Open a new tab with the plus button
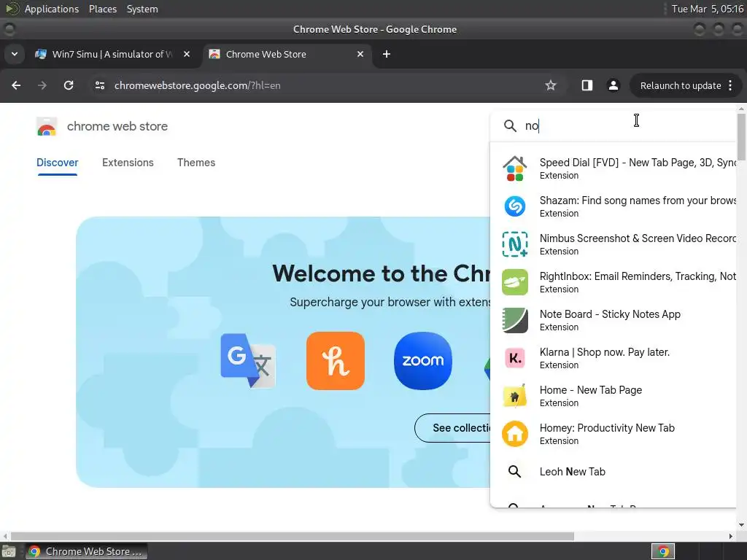The image size is (747, 560). pos(387,54)
